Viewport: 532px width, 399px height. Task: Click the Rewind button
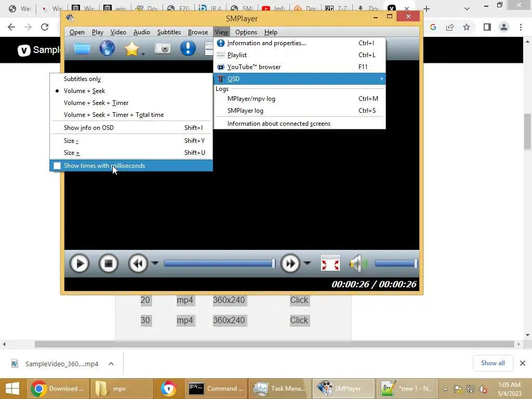138,263
